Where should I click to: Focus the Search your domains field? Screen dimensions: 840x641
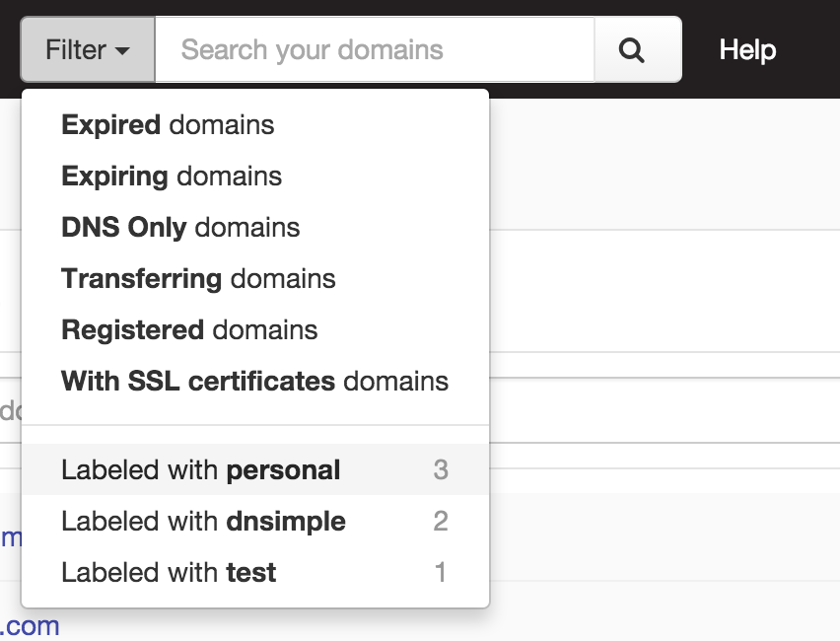coord(375,49)
